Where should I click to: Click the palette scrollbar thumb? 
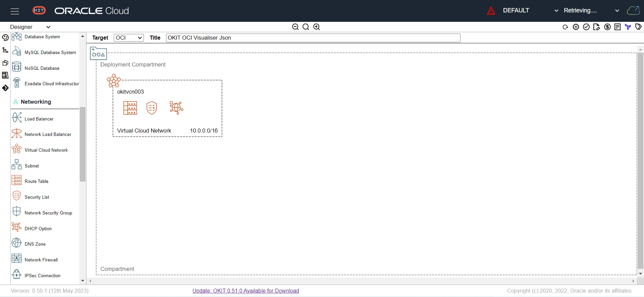click(x=83, y=144)
